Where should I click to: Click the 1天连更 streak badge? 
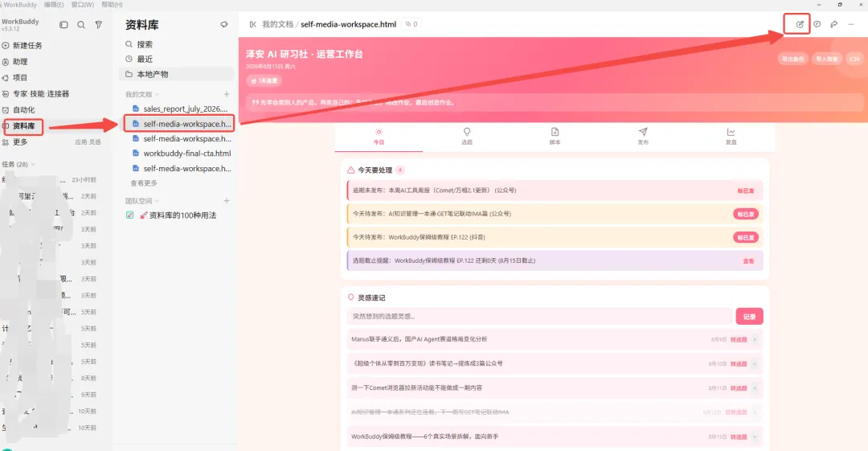[x=264, y=81]
